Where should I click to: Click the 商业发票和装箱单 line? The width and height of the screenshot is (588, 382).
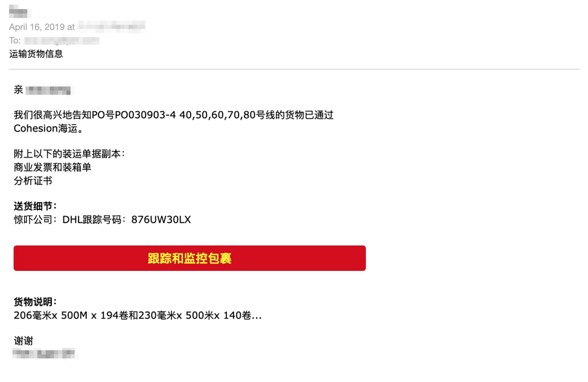point(53,167)
